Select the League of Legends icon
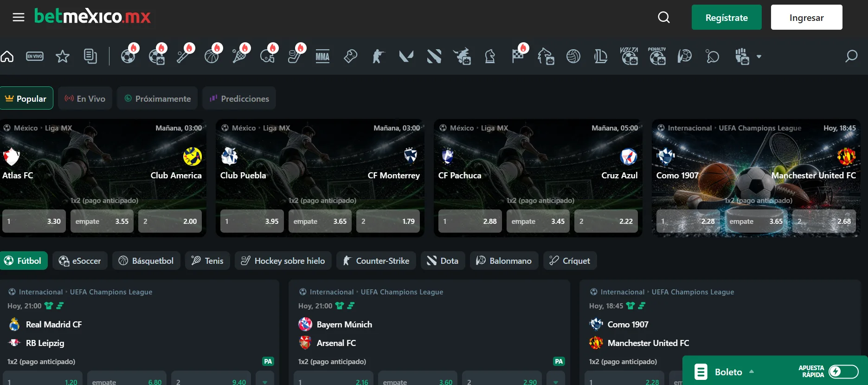 tap(601, 57)
